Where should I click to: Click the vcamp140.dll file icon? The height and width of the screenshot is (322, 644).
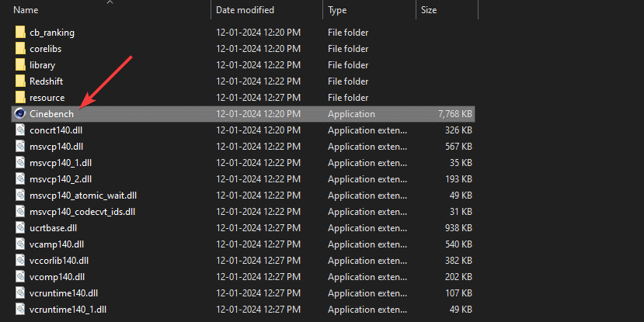click(20, 244)
